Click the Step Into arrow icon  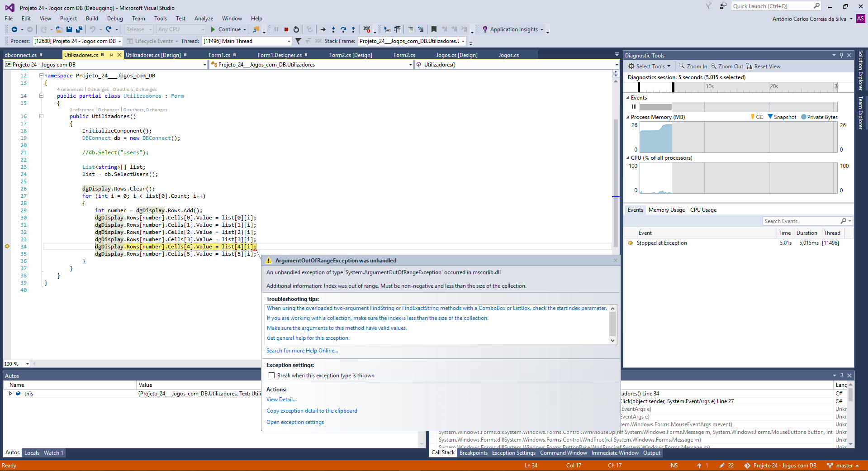point(333,29)
